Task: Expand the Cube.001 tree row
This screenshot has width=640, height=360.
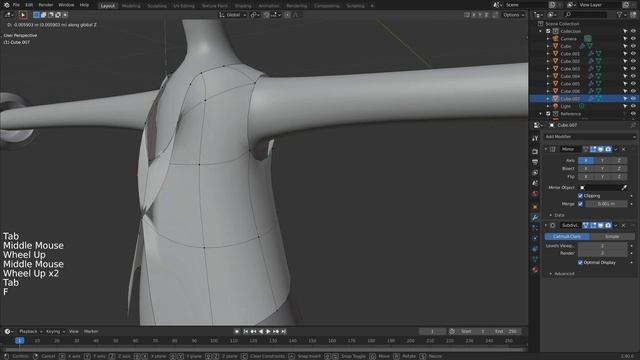Action: click(x=548, y=53)
